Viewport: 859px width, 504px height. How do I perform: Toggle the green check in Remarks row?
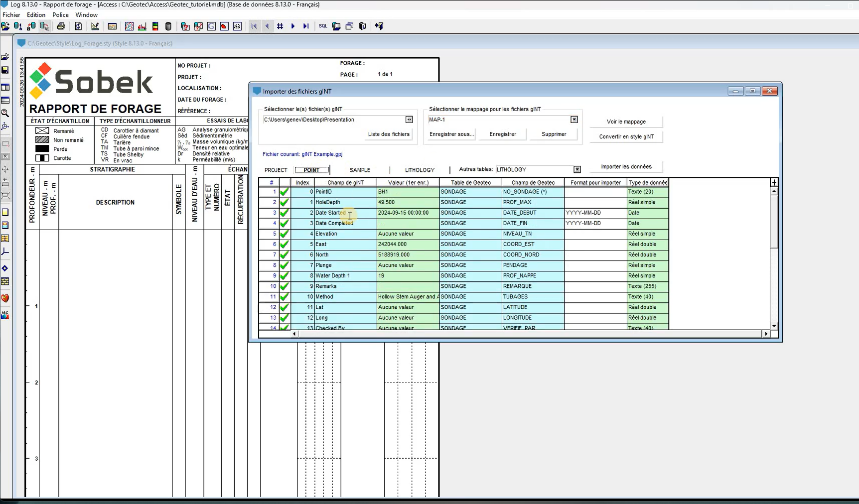[x=285, y=286]
